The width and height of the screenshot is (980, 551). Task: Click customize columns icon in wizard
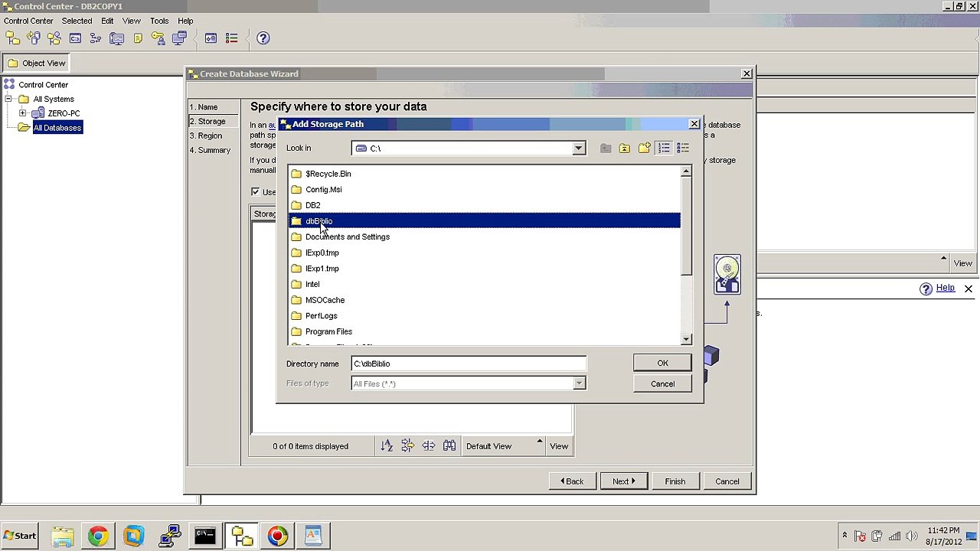pos(428,446)
